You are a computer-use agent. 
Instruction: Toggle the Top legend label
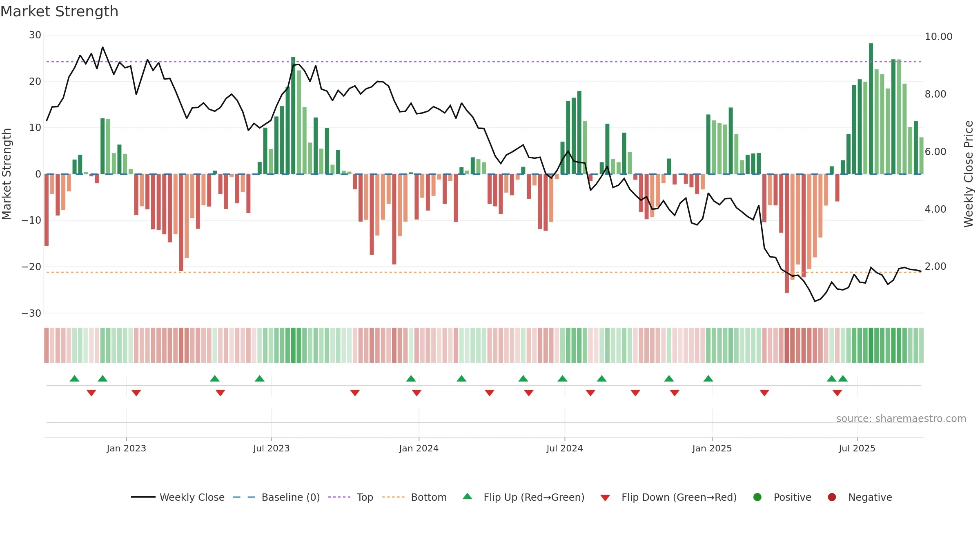(365, 497)
